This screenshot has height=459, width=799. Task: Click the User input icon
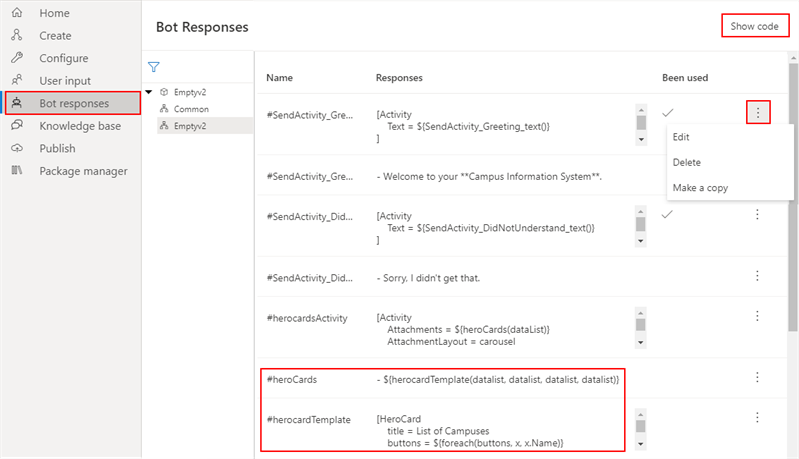tap(16, 81)
